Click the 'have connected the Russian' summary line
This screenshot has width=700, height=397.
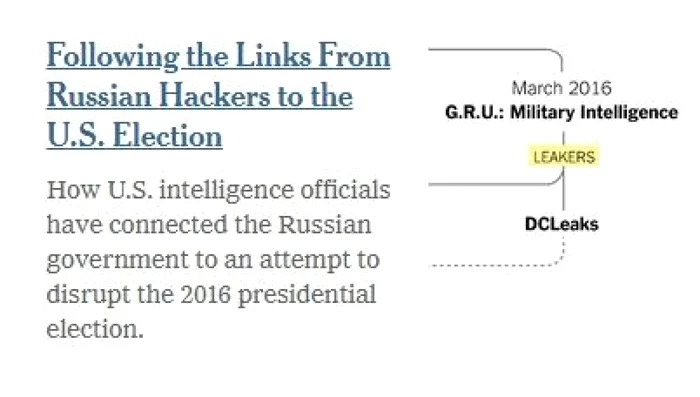point(209,224)
